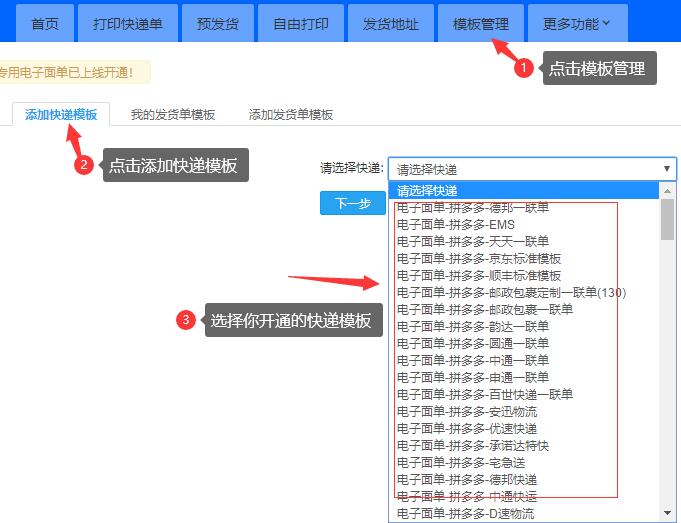
Task: Select the 添加快递模板 tab
Action: coord(61,114)
